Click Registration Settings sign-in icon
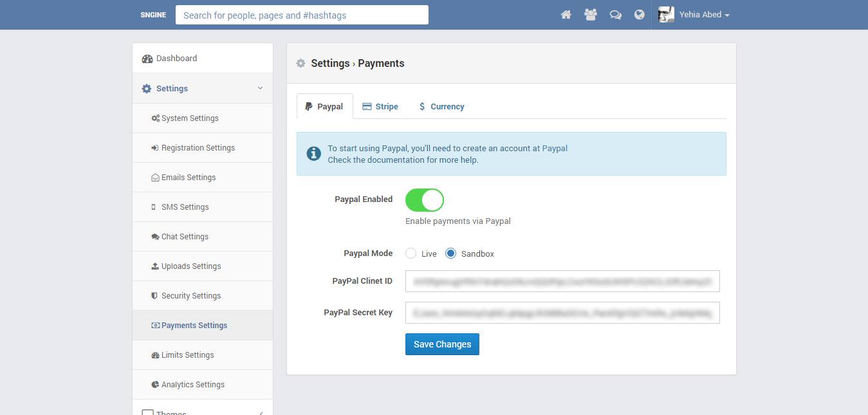 pos(155,148)
